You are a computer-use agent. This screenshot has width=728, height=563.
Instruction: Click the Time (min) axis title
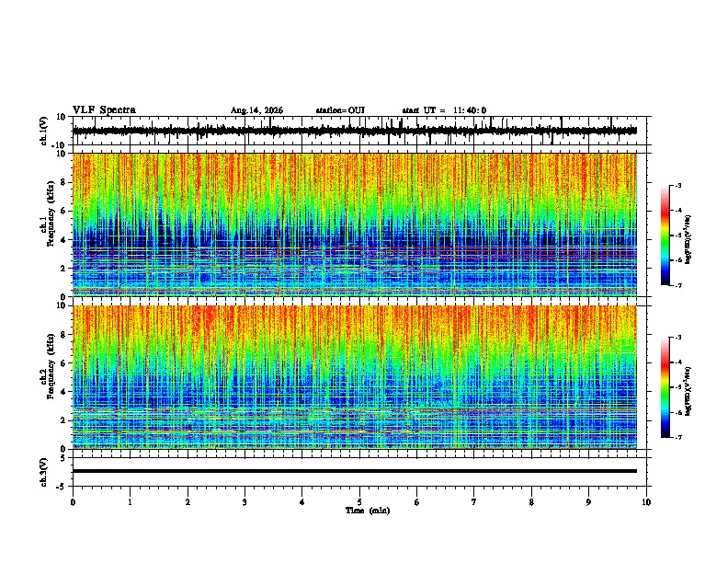[368, 511]
